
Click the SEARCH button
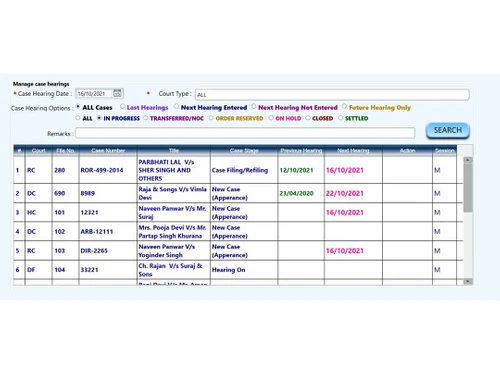pos(448,130)
